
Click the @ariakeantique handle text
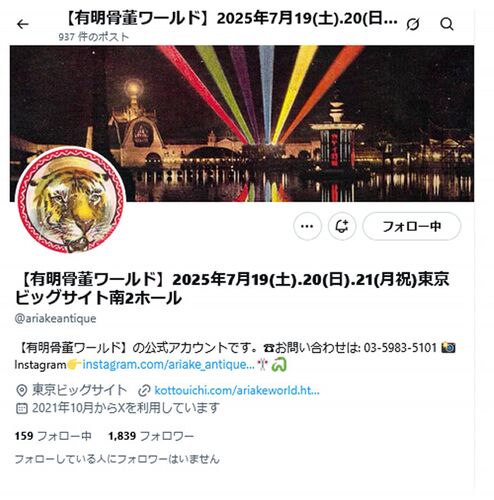point(55,318)
